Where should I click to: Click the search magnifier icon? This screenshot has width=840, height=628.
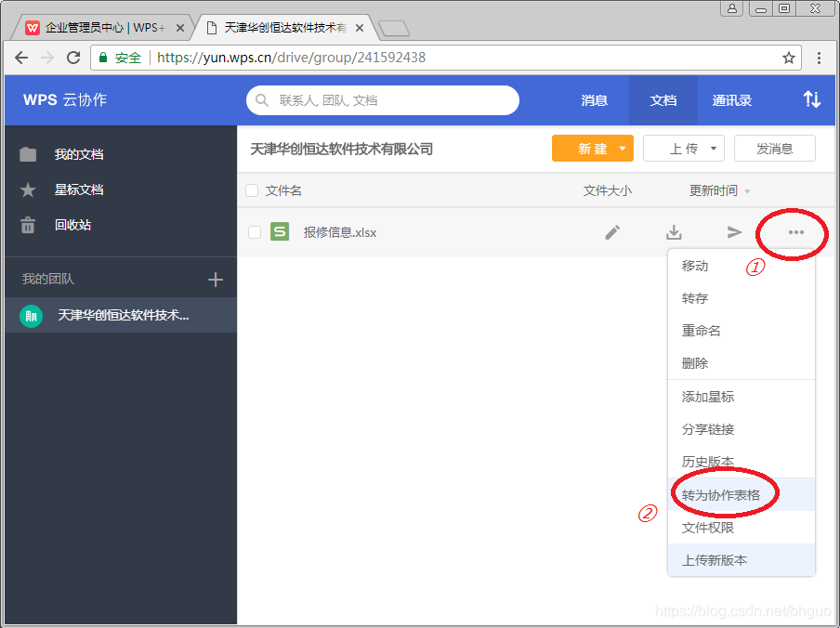click(262, 100)
